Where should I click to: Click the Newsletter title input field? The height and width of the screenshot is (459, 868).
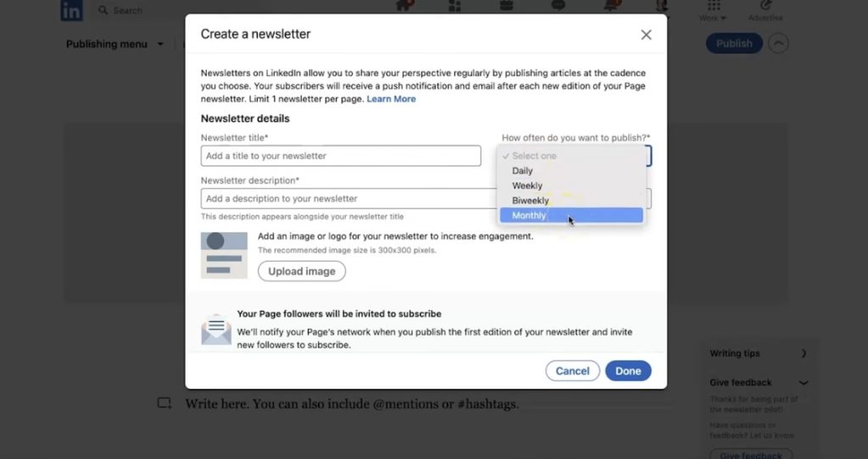click(x=341, y=156)
